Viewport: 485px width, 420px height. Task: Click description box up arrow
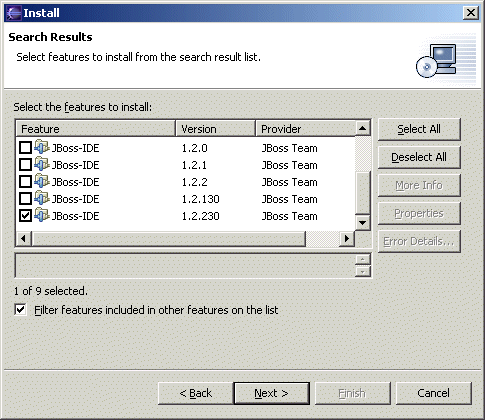point(363,259)
